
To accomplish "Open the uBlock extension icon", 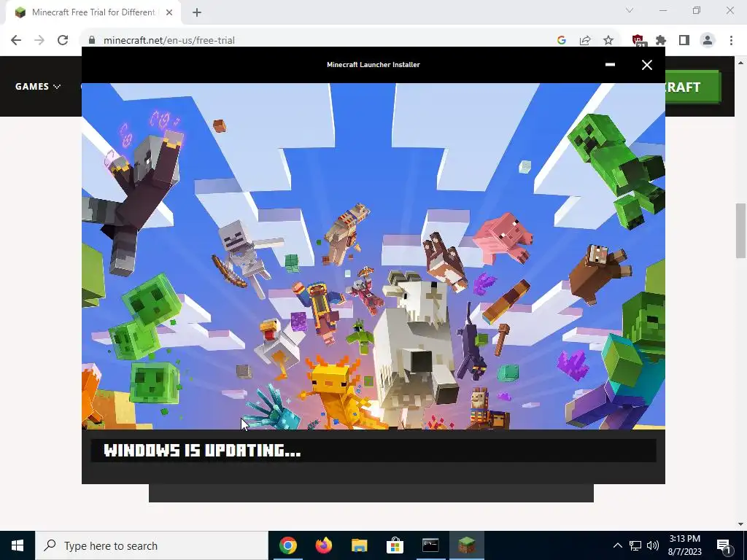I will coord(638,40).
